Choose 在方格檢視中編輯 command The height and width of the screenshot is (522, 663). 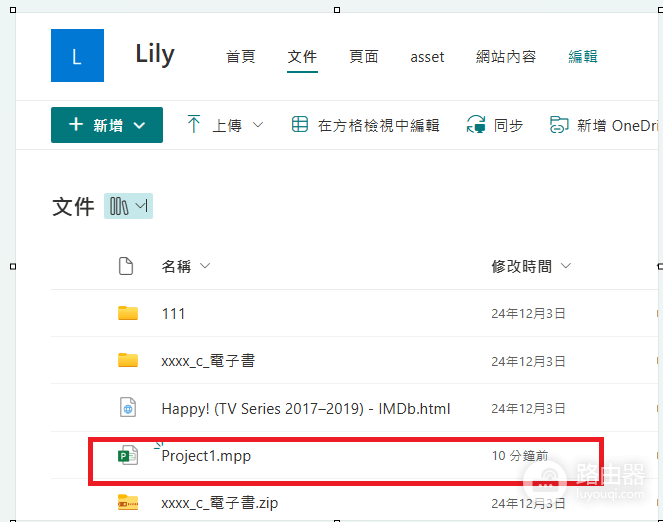pyautogui.click(x=378, y=126)
